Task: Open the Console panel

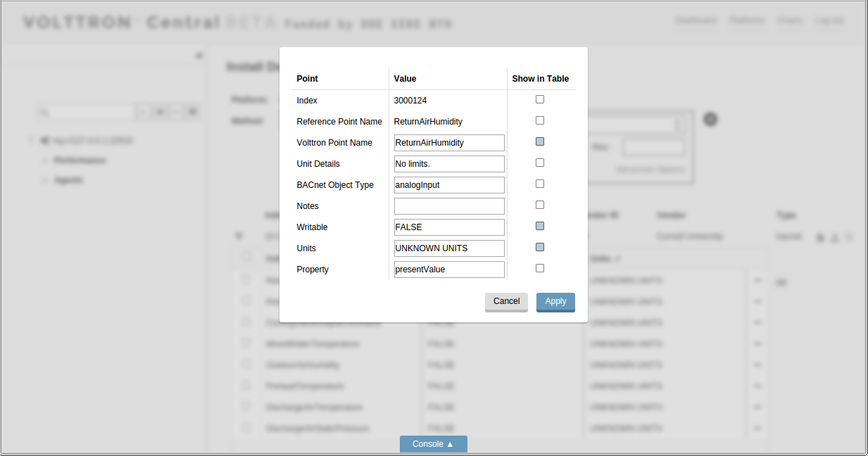Action: 434,444
